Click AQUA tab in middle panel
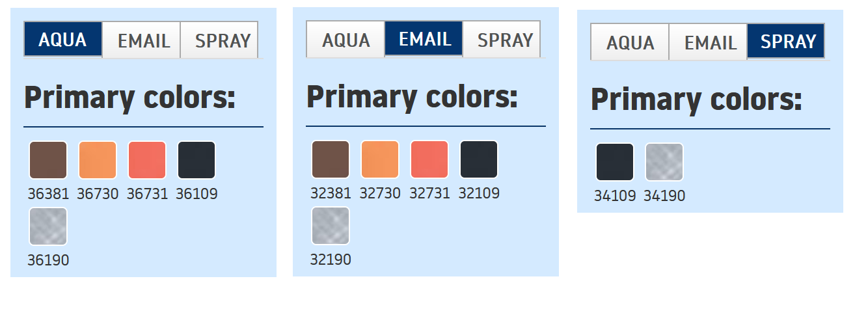 click(x=346, y=39)
